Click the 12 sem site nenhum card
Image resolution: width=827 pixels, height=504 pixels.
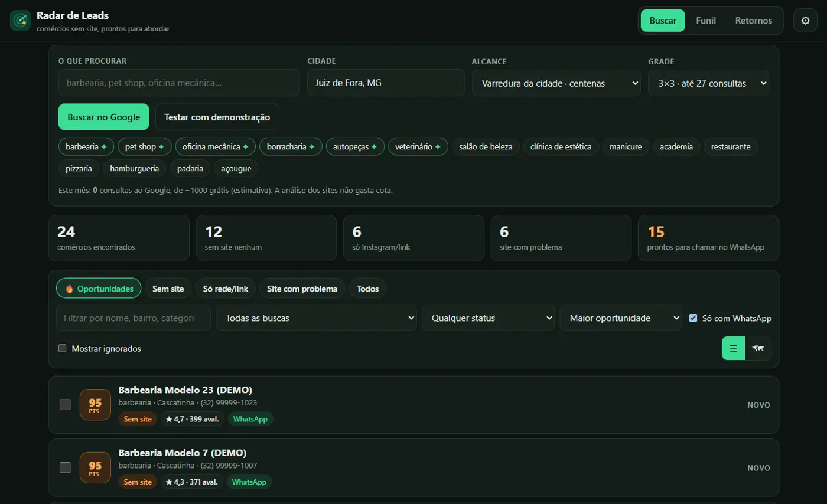[266, 238]
